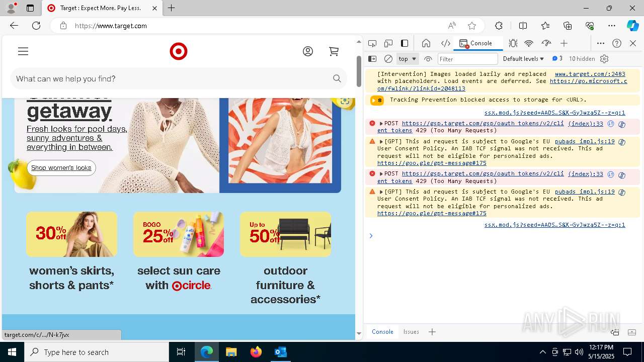Click Shop women's looks button
Image resolution: width=644 pixels, height=362 pixels.
(x=61, y=168)
